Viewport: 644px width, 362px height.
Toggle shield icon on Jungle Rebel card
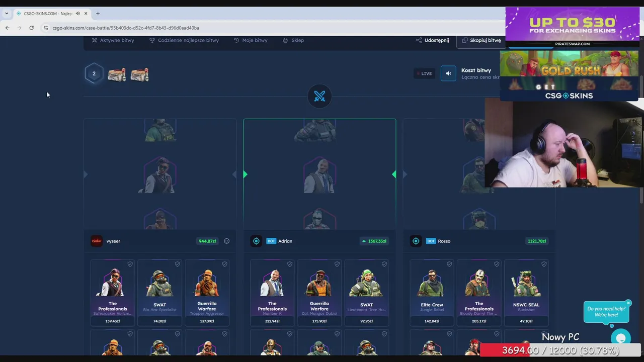tap(449, 264)
